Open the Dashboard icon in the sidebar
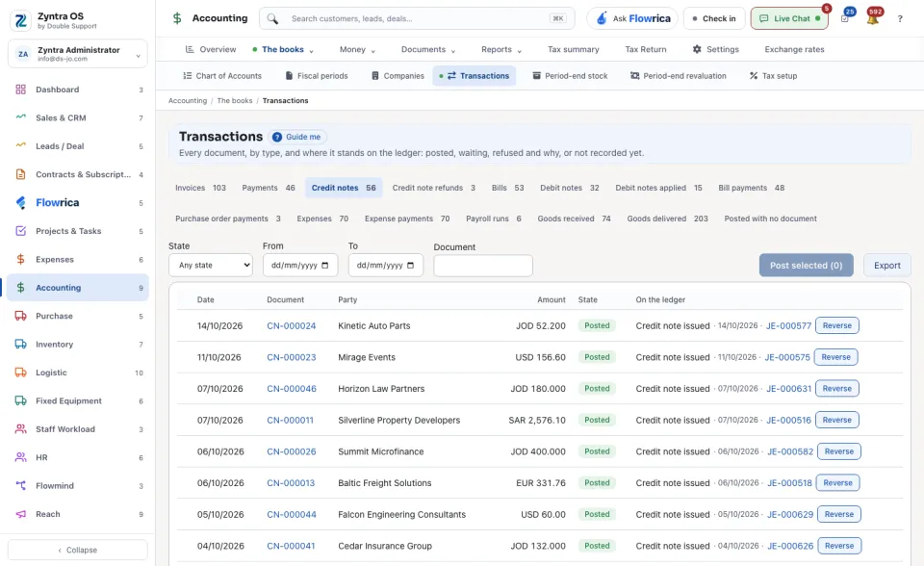 coord(20,90)
